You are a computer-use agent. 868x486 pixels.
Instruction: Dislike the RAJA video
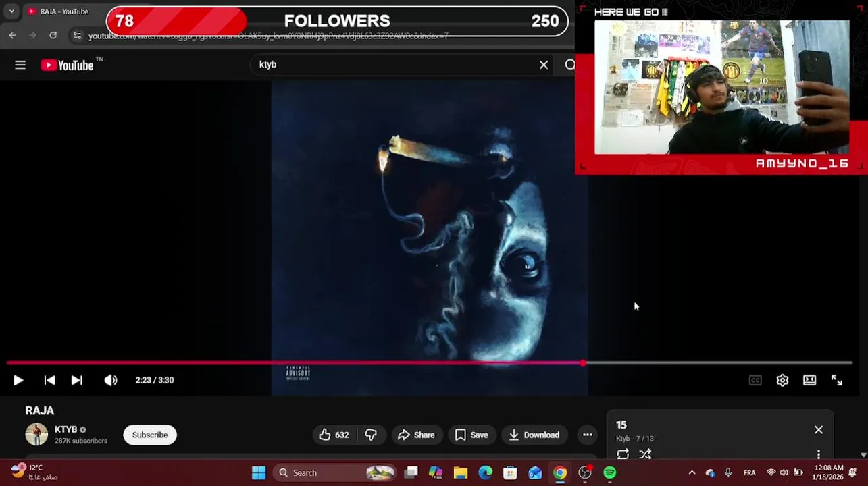pyautogui.click(x=371, y=435)
